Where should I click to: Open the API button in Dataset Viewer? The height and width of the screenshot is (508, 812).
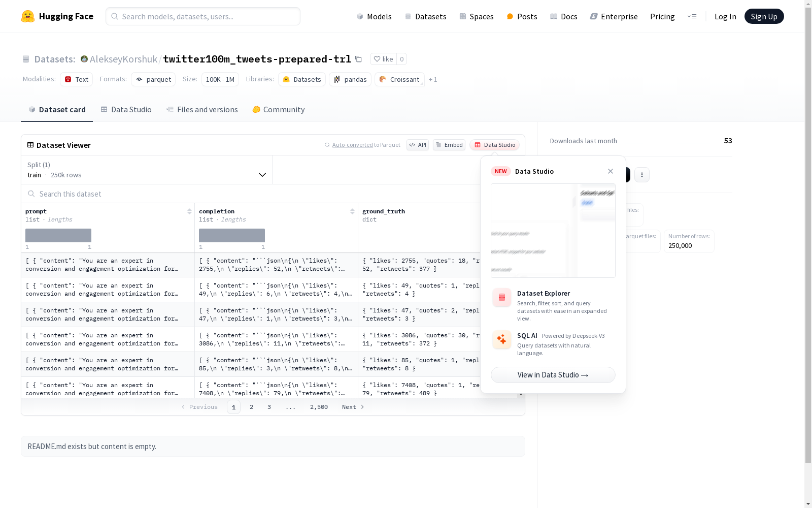[418, 145]
